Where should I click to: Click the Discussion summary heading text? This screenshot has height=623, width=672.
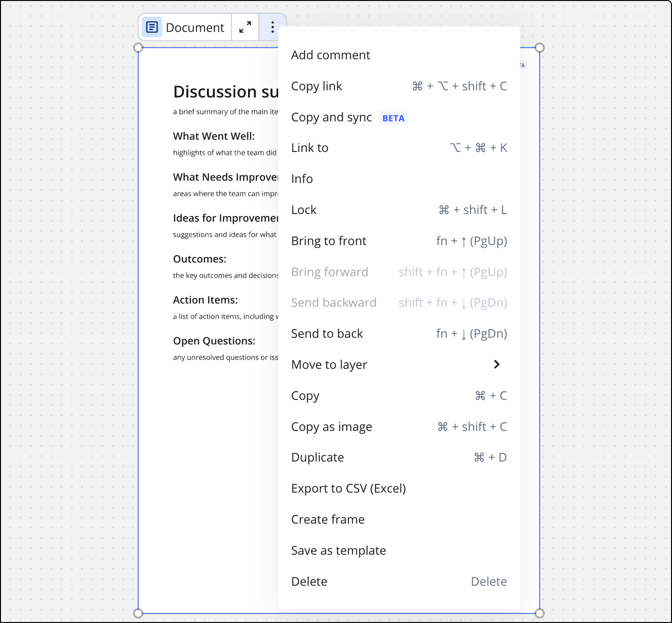click(226, 92)
